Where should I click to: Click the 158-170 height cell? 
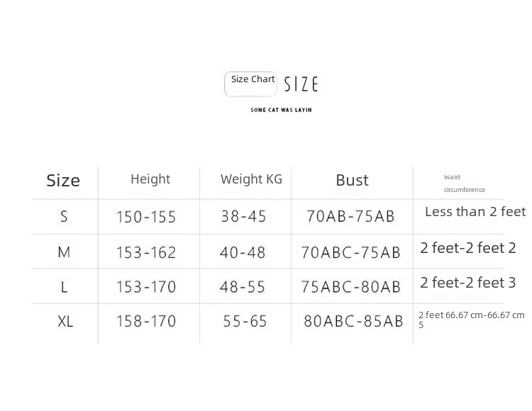pyautogui.click(x=146, y=322)
